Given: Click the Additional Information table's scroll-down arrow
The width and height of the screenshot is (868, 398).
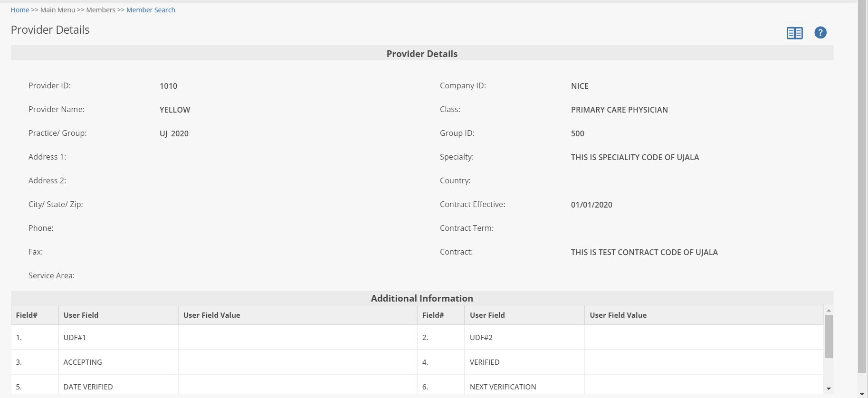Looking at the screenshot, I should pyautogui.click(x=829, y=389).
